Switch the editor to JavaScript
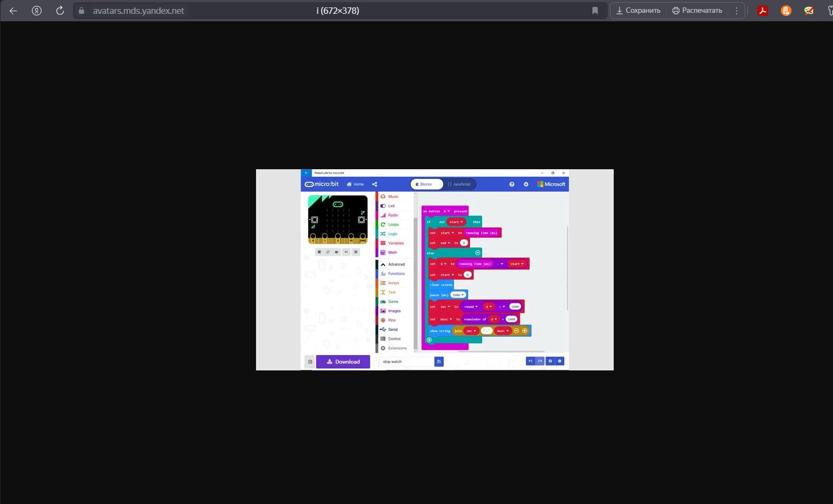This screenshot has height=504, width=833. [459, 184]
